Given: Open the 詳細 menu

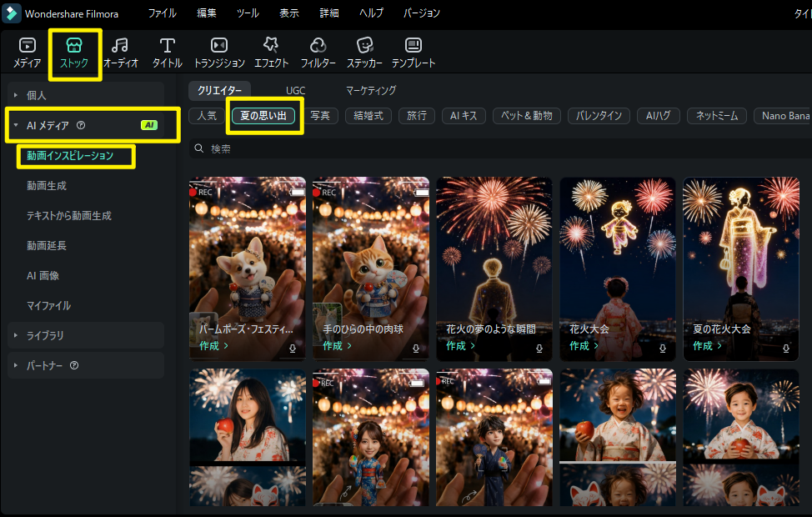Looking at the screenshot, I should [328, 13].
